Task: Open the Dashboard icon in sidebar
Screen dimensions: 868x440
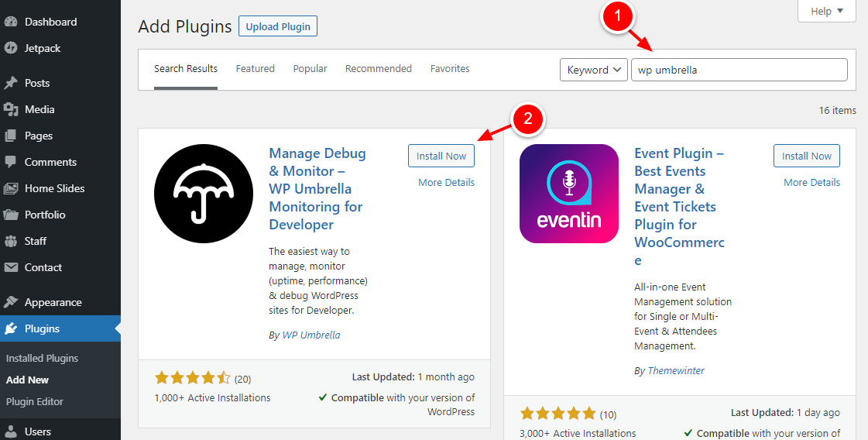Action: tap(11, 22)
